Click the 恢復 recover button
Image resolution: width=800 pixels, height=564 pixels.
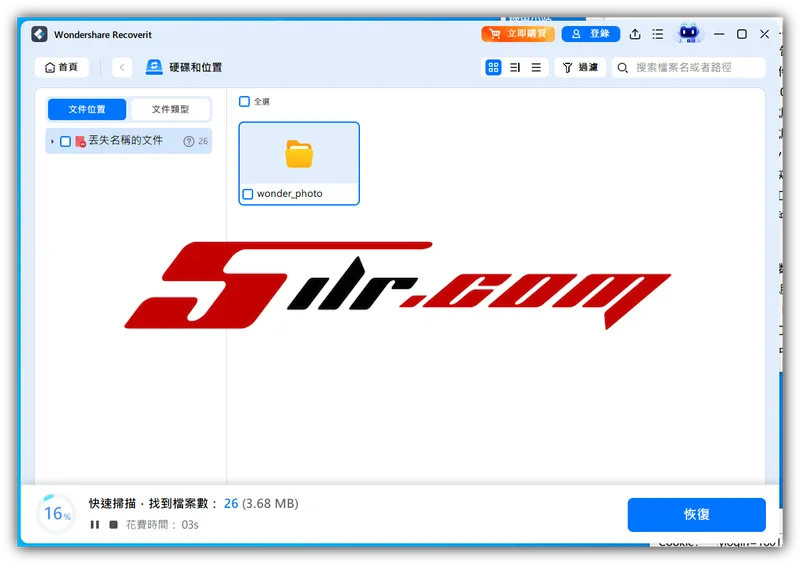[696, 514]
